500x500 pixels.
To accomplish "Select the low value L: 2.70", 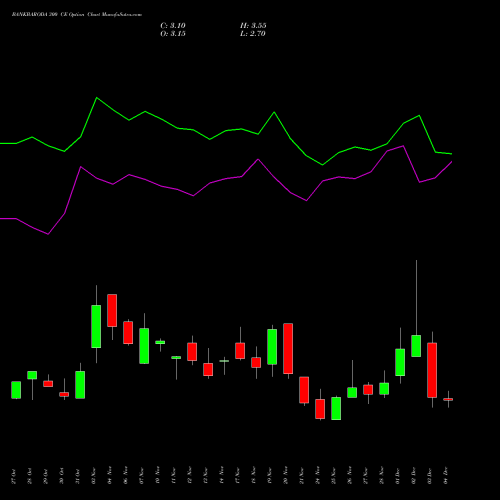I will tap(253, 34).
